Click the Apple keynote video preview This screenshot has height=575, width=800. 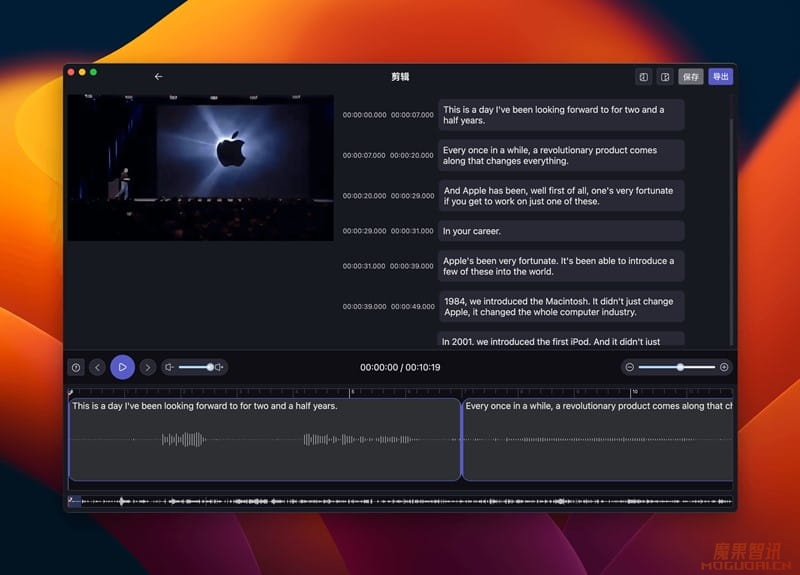coord(201,167)
